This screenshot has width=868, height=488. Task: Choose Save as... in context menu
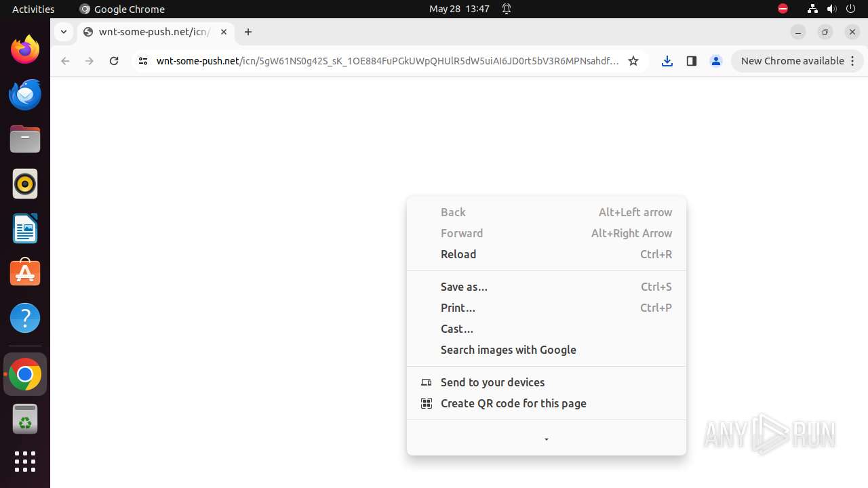546,287
